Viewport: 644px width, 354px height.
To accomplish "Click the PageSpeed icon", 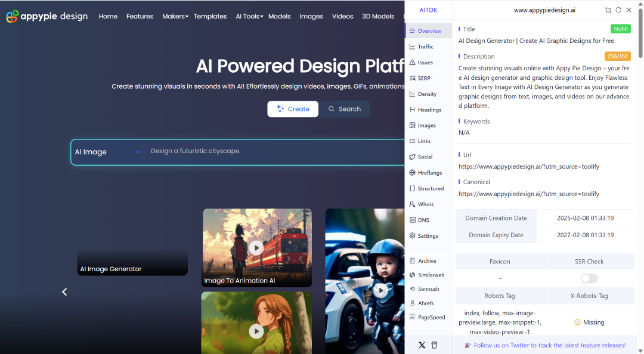I will (x=413, y=317).
